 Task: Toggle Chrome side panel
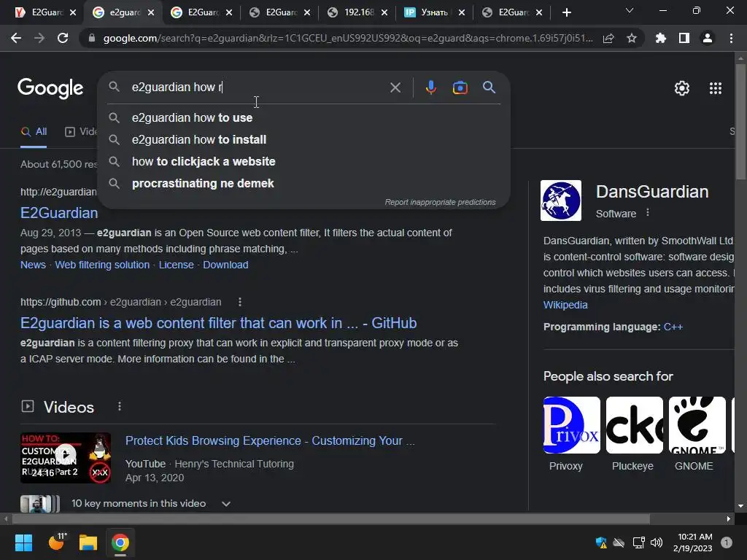(x=684, y=38)
